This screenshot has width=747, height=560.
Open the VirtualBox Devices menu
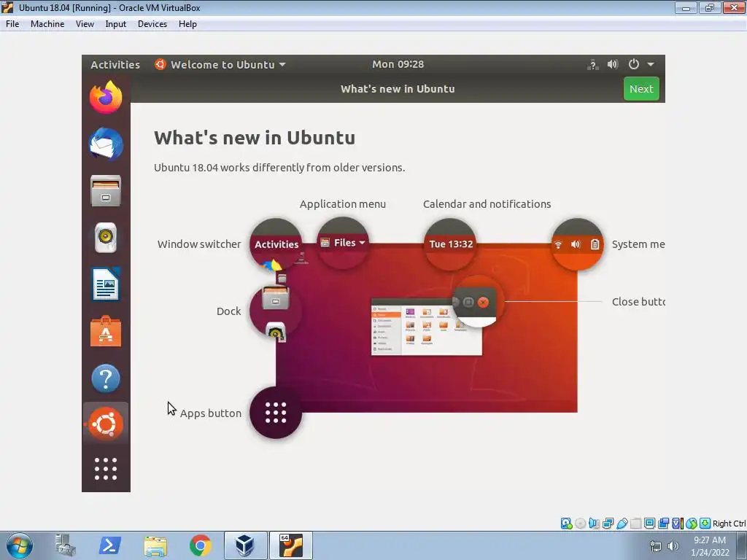(x=152, y=24)
